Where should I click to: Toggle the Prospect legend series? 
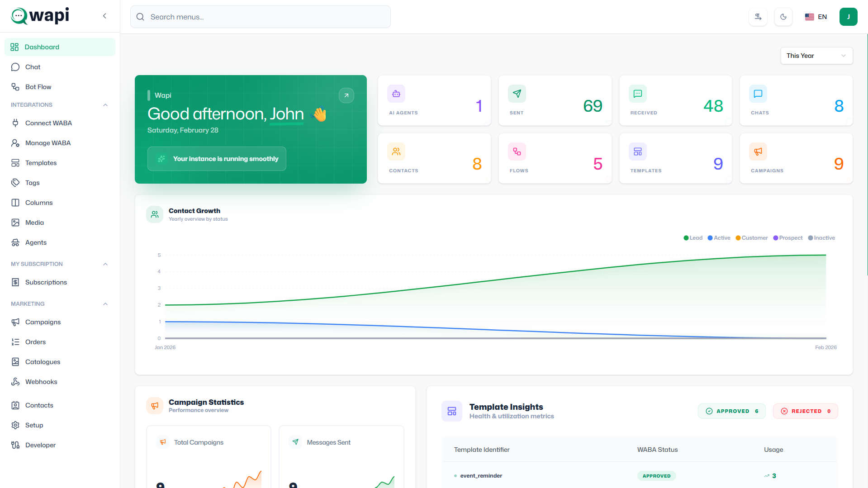pos(788,238)
